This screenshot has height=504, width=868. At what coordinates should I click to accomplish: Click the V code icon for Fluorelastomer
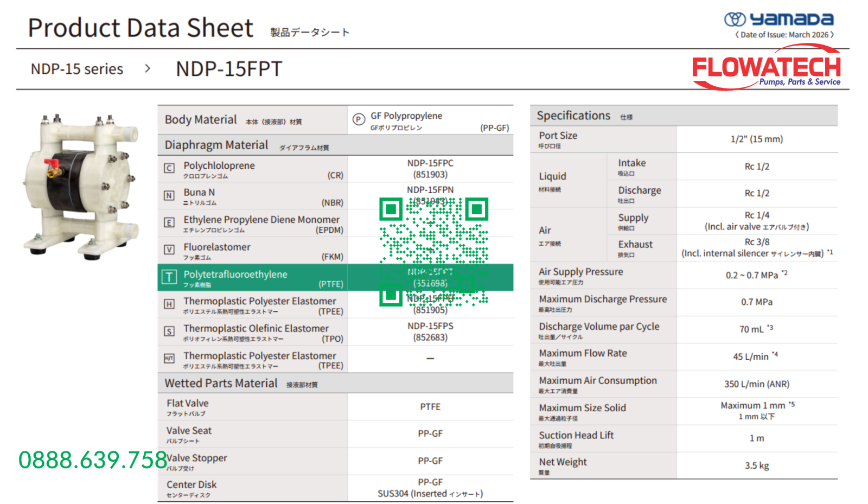(169, 250)
